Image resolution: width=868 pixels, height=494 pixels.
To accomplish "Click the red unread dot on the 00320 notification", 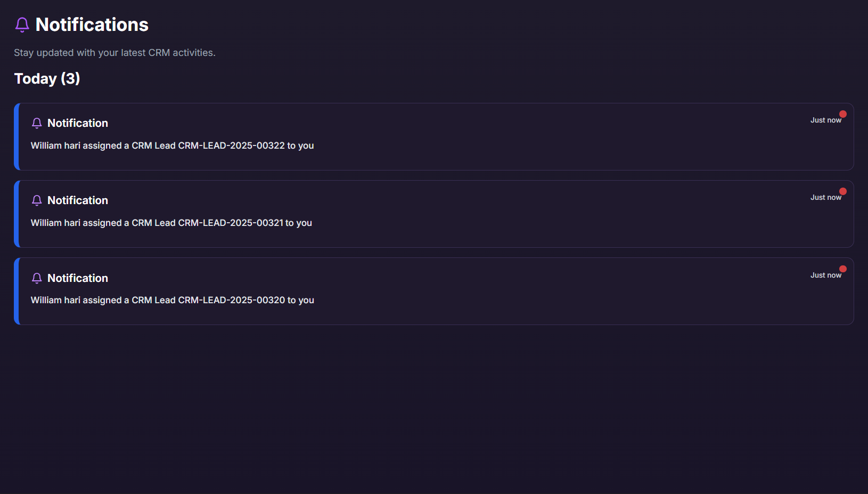I will 843,269.
